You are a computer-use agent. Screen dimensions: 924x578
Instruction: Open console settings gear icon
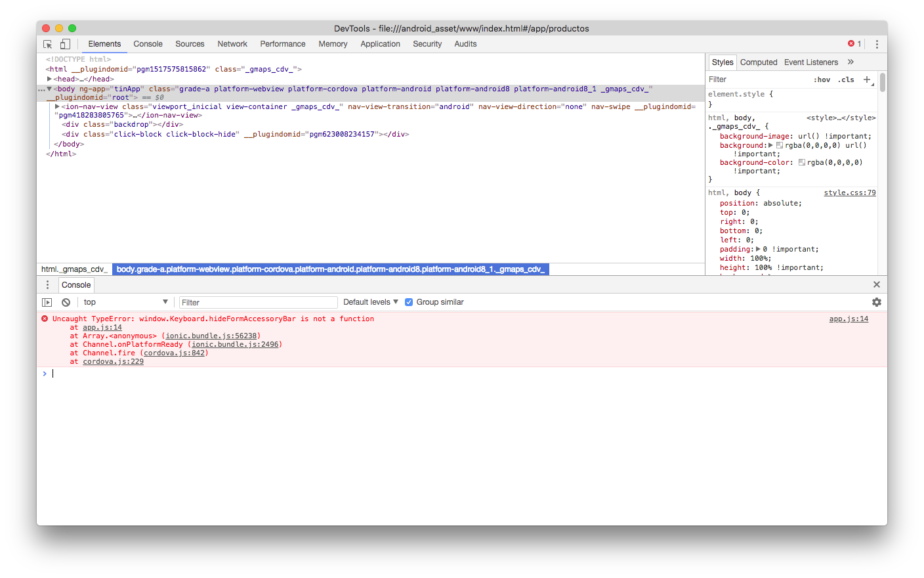(877, 301)
